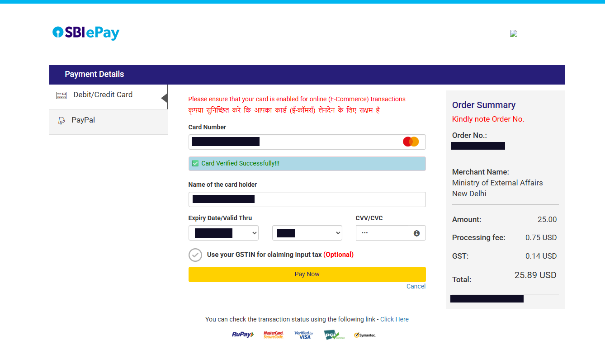Viewport: 605px width, 364px height.
Task: Click the CVV info icon
Action: click(416, 233)
